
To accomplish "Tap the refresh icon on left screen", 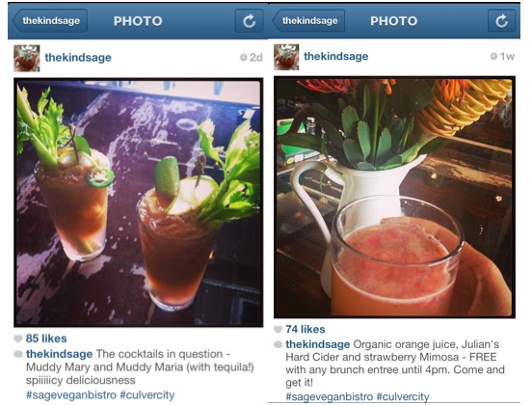I will click(x=249, y=21).
